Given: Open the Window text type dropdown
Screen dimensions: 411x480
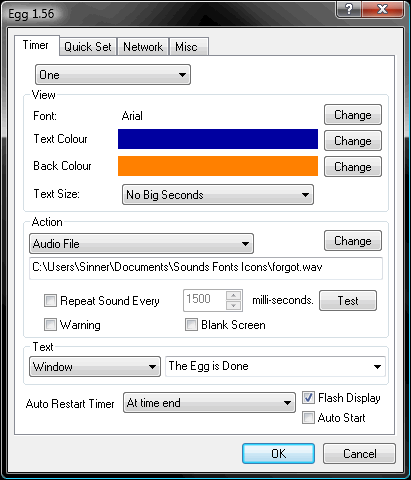Looking at the screenshot, I should [95, 367].
